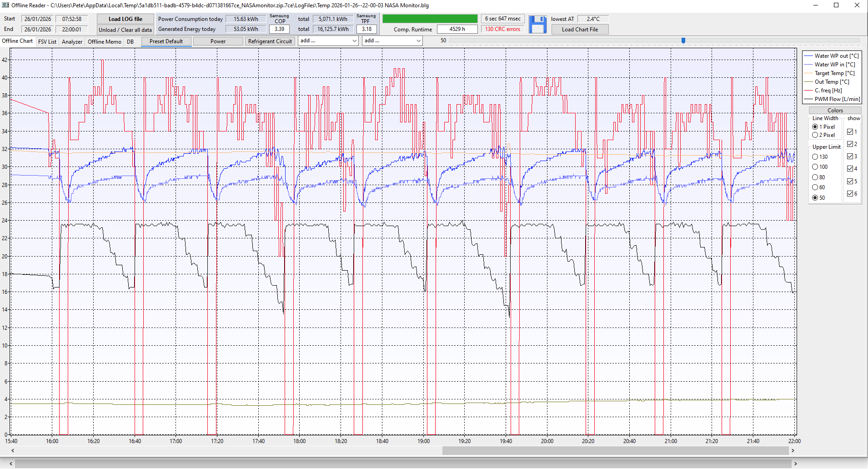Click the Colors button in legend panel
The image size is (868, 469).
click(835, 111)
